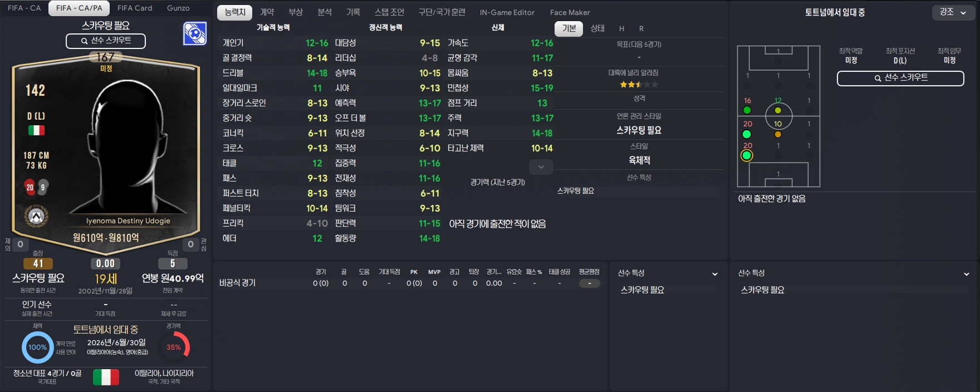The height and width of the screenshot is (392, 980).
Task: Select the 기본 sub-tab
Action: coord(569,28)
